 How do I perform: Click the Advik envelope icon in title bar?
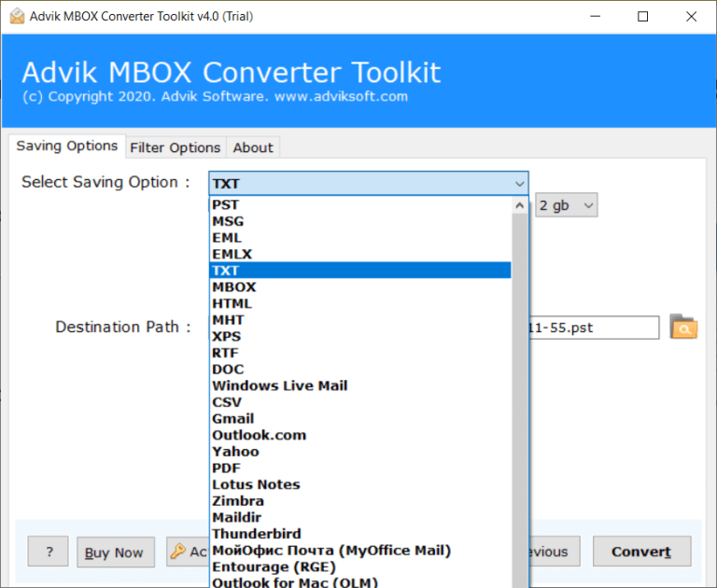(17, 16)
